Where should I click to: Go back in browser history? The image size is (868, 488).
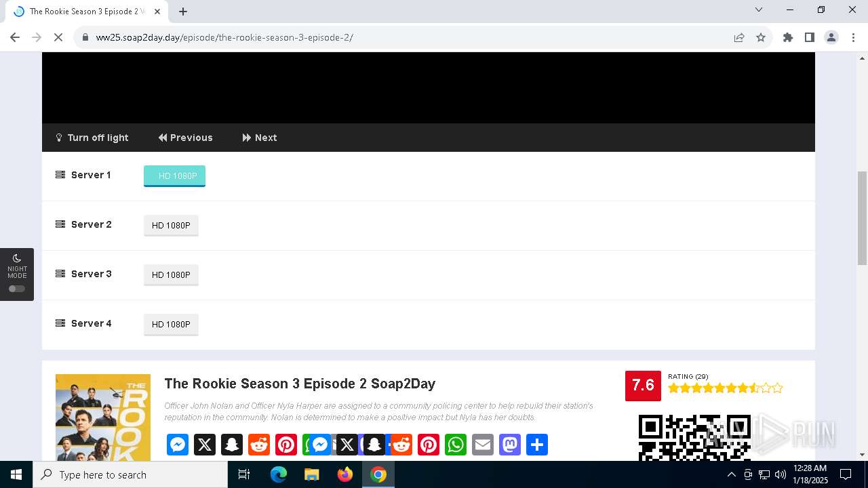click(15, 37)
